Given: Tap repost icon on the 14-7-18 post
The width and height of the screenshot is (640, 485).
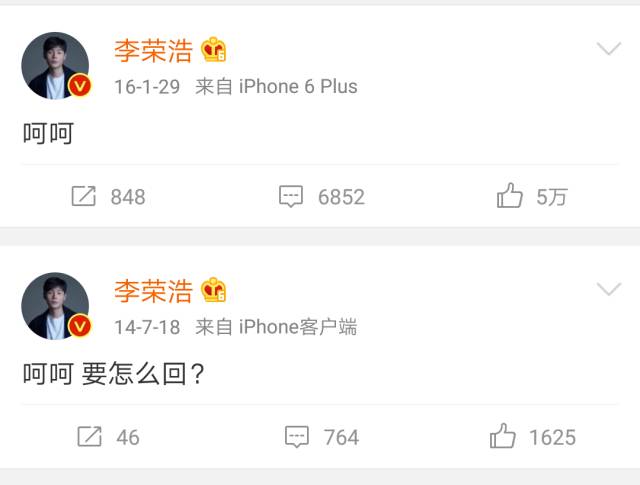Looking at the screenshot, I should click(89, 436).
